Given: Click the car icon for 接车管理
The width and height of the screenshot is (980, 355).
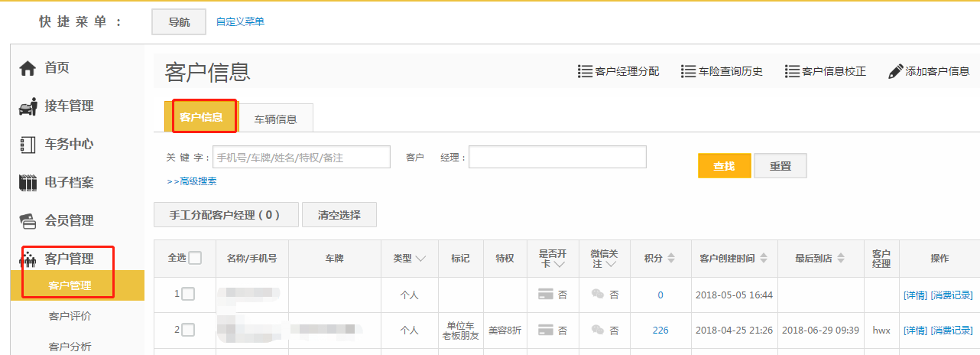Looking at the screenshot, I should pos(28,107).
